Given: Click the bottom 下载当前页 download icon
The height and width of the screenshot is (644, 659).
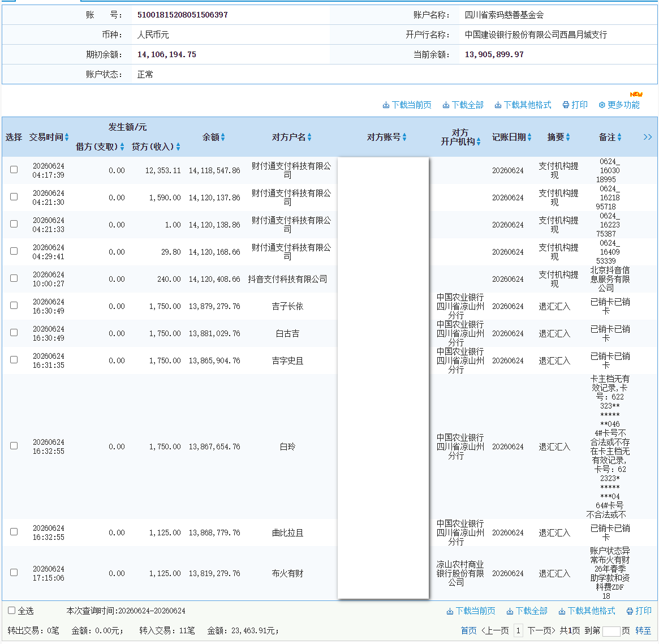Looking at the screenshot, I should click(450, 611).
